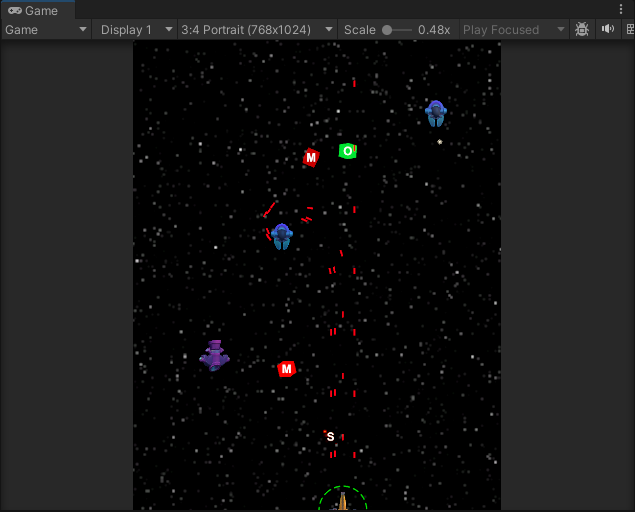Open the three-dot menu of Game panel

(621, 10)
